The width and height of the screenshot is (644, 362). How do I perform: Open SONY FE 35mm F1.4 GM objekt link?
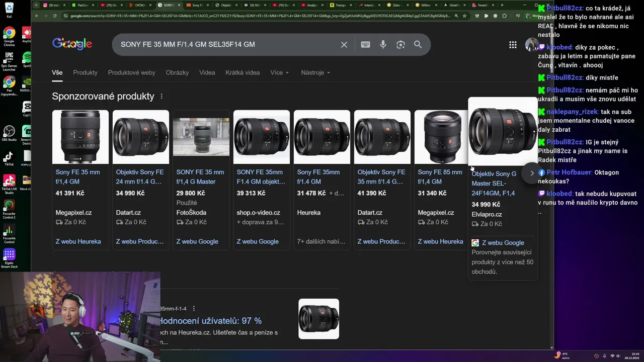pos(260,177)
